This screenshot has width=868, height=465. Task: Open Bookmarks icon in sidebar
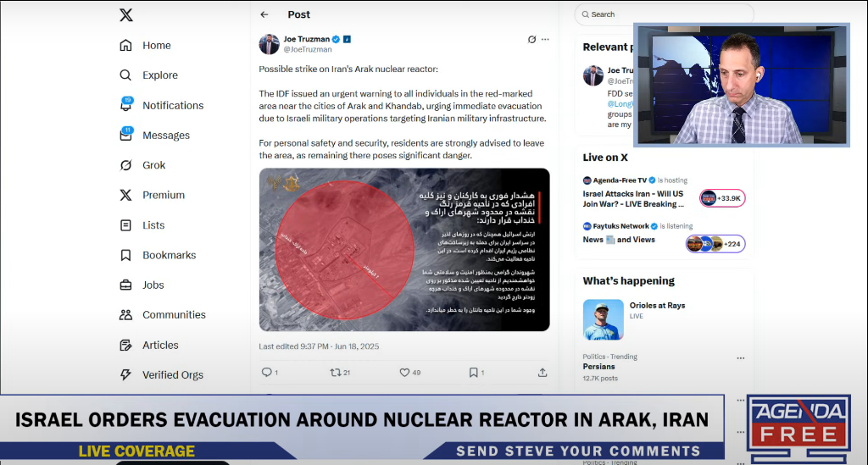tap(125, 255)
